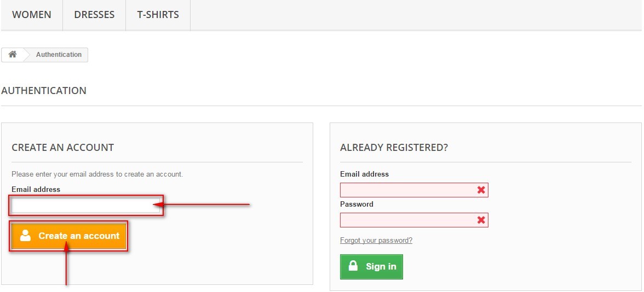Focus the Create an account email field
The width and height of the screenshot is (644, 292).
pyautogui.click(x=85, y=206)
